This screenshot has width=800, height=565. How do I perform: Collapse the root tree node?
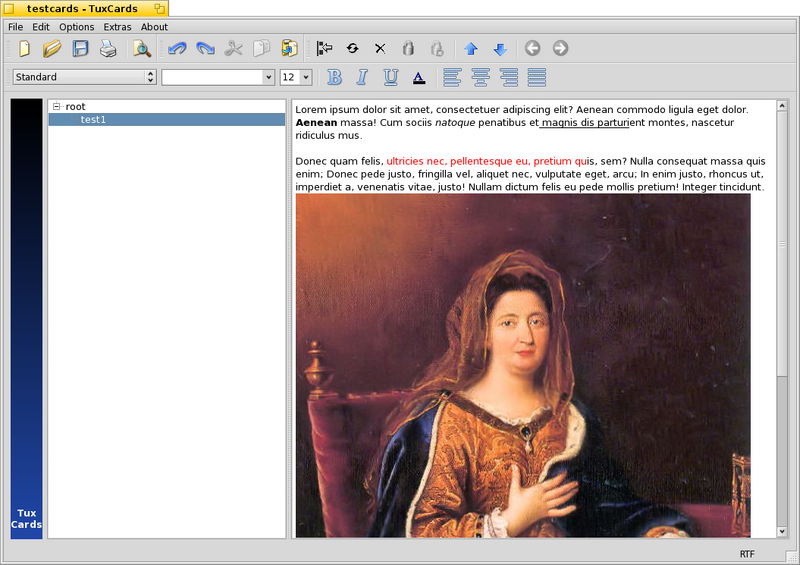tap(57, 107)
